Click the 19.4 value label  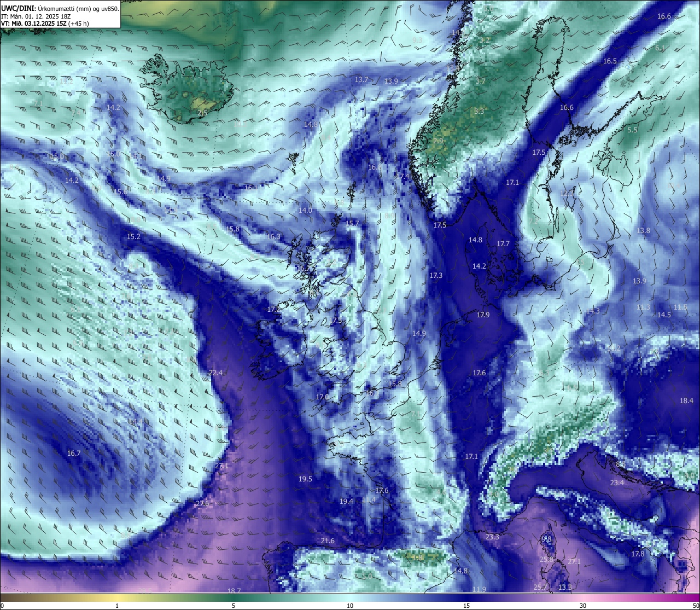(x=346, y=501)
